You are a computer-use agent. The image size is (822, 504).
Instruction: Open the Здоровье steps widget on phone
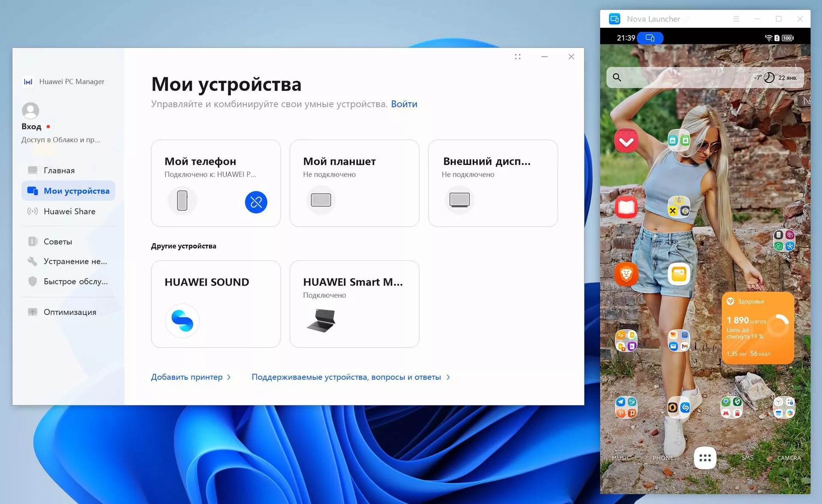(x=757, y=328)
